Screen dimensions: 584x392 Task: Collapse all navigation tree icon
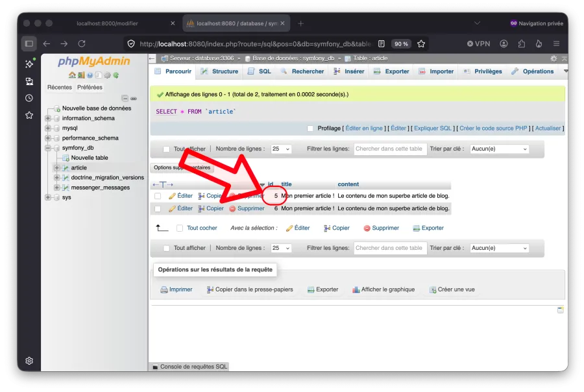click(x=125, y=99)
